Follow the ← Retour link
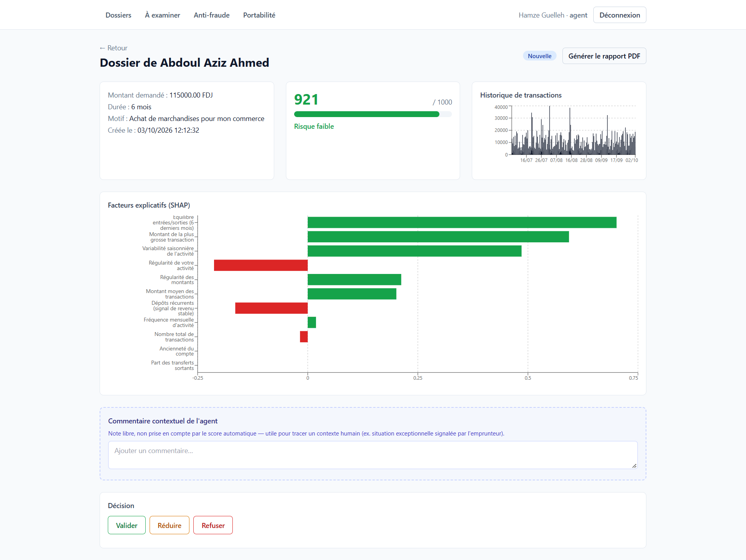This screenshot has width=746, height=560. coord(114,48)
